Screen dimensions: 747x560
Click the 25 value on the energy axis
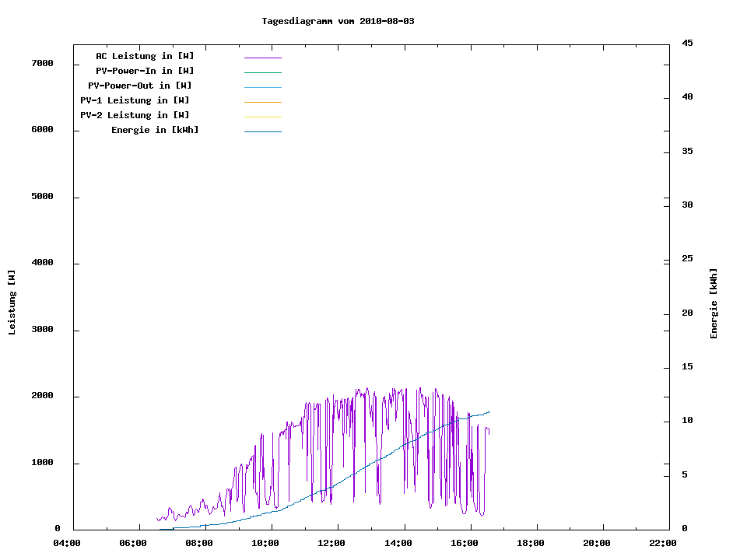pyautogui.click(x=687, y=258)
